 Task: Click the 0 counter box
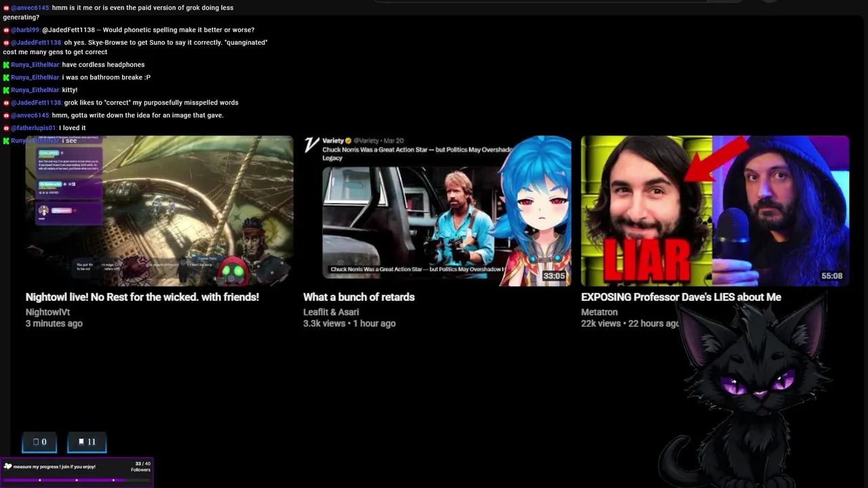pos(39,442)
